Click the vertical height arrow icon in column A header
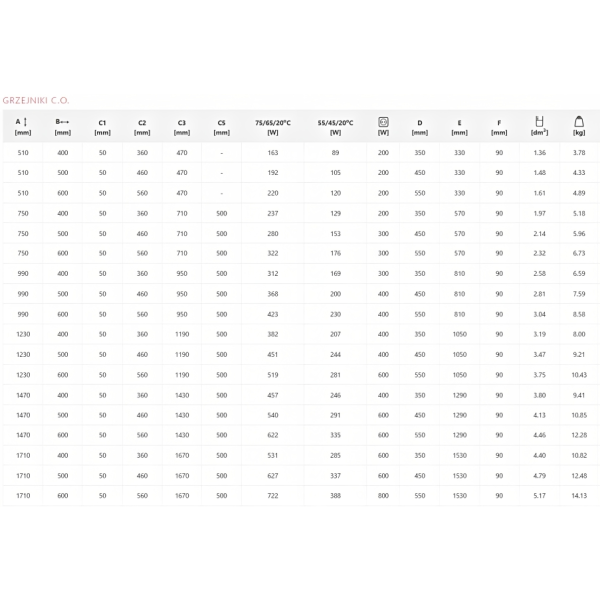 click(x=26, y=121)
